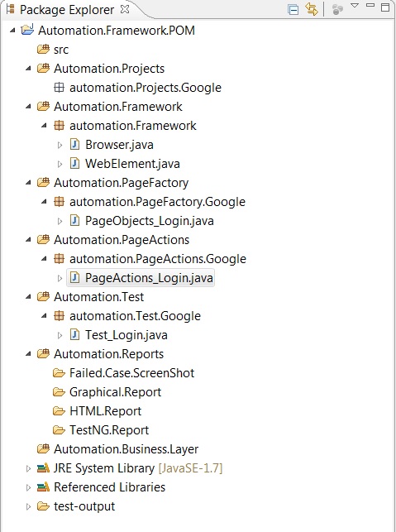The width and height of the screenshot is (396, 532).
Task: Open the View Menu triangle dropdown
Action: pyautogui.click(x=355, y=6)
